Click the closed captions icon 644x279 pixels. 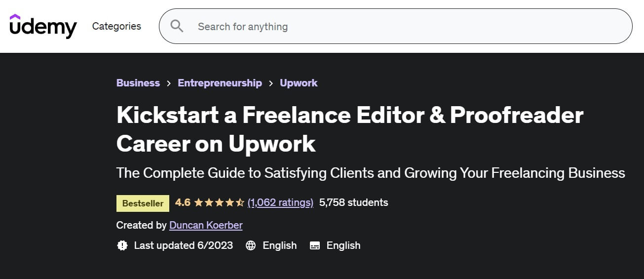(315, 245)
